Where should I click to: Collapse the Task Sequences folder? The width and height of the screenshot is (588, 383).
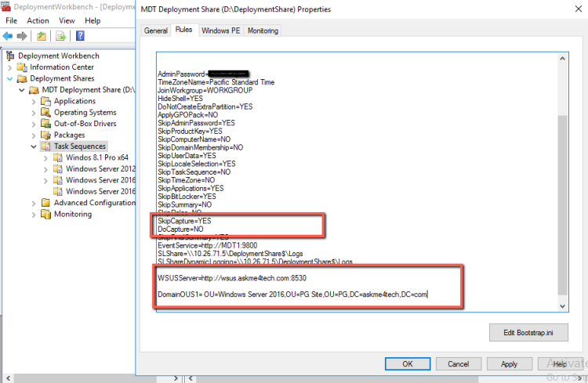coord(33,146)
